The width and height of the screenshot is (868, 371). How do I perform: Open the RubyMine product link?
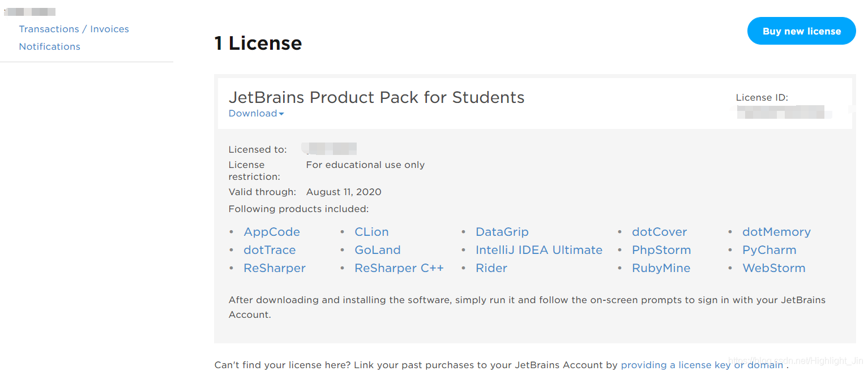point(661,268)
